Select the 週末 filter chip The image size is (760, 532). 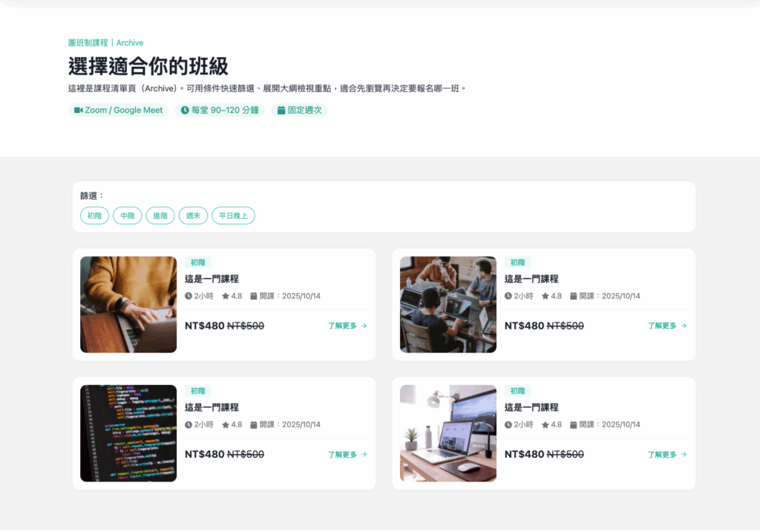point(193,216)
